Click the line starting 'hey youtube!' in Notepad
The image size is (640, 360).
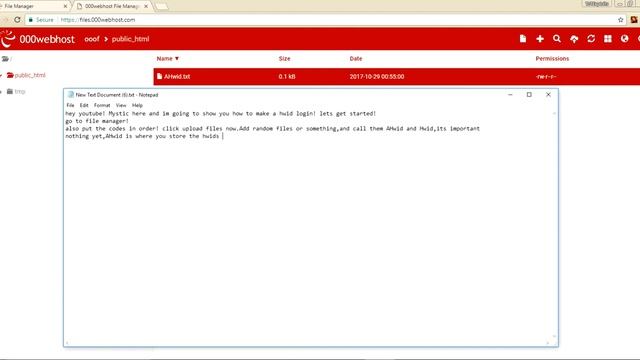[x=220, y=113]
